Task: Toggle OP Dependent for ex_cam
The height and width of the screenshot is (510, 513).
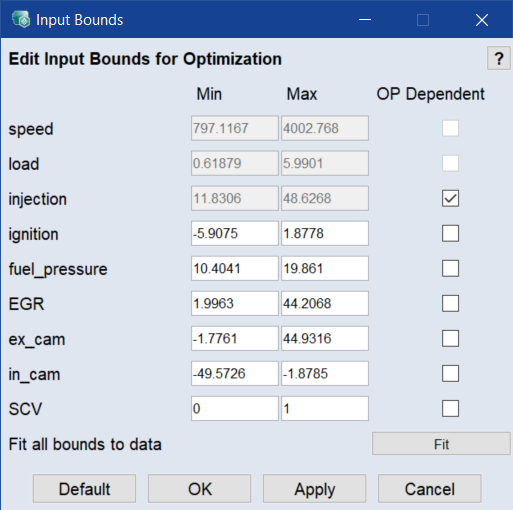Action: tap(450, 338)
